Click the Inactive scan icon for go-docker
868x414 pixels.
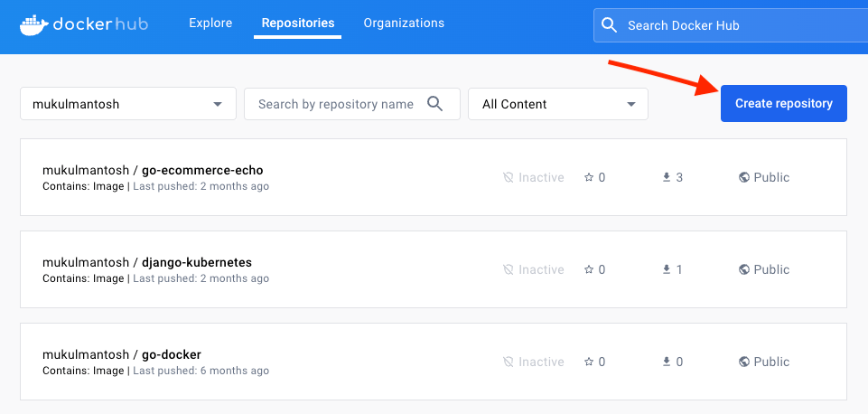509,362
